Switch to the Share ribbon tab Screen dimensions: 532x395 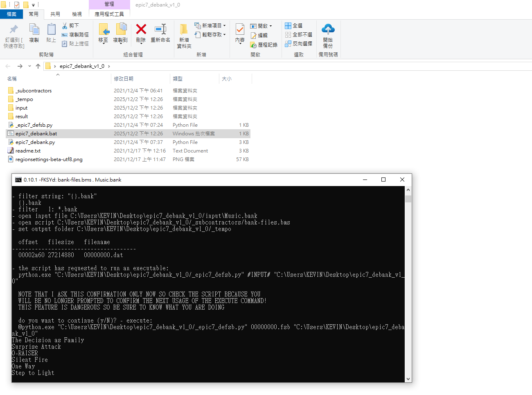(55, 14)
